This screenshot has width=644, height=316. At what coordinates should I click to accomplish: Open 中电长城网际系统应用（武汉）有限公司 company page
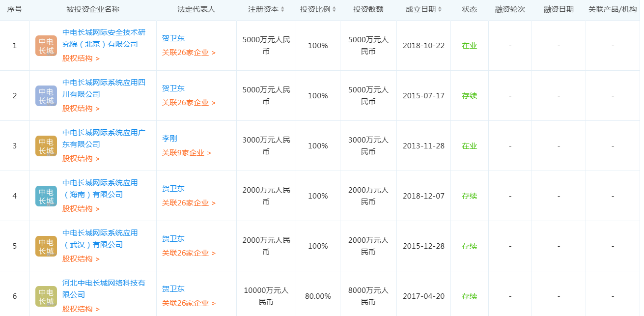[100, 239]
